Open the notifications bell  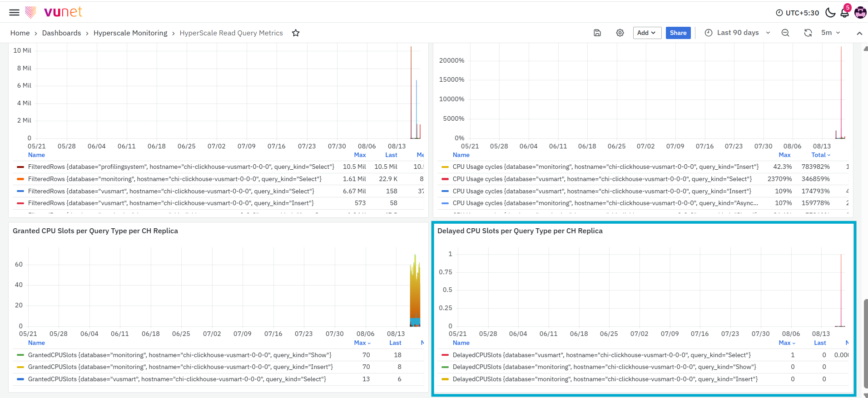[845, 12]
